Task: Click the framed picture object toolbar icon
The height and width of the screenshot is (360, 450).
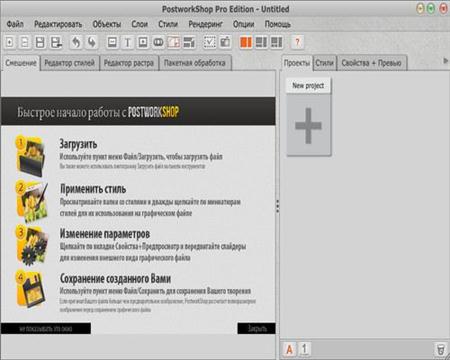Action: 143,42
